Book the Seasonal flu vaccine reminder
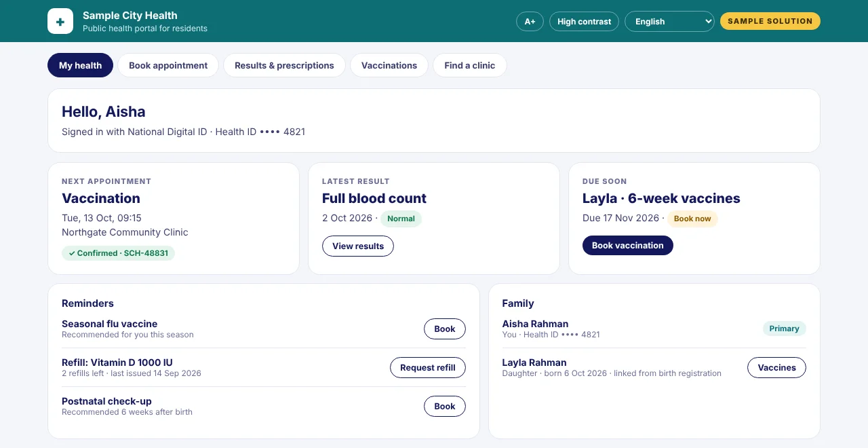 coord(445,329)
